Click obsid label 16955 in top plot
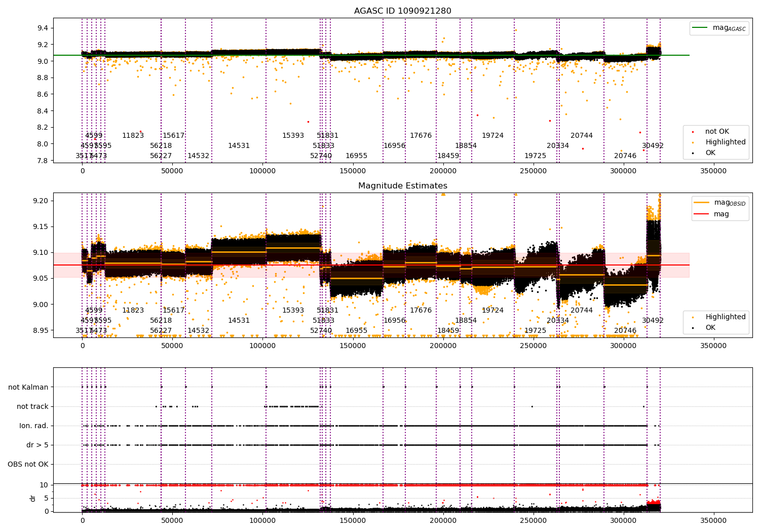 click(356, 156)
